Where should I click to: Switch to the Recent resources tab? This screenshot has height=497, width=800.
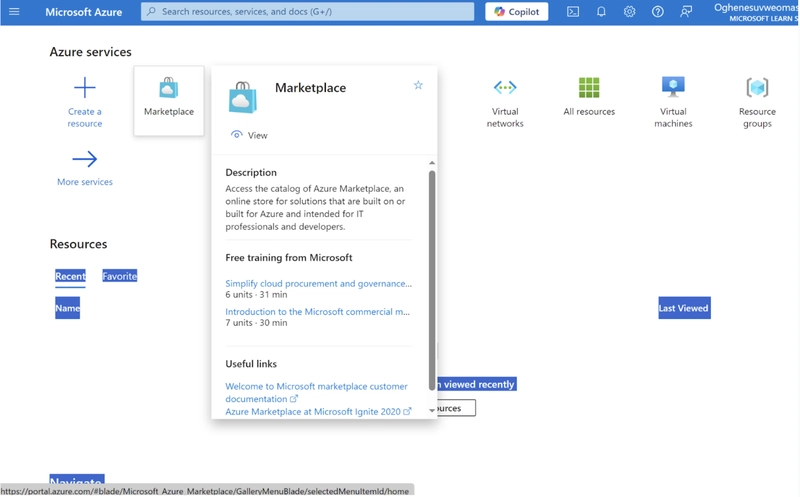pos(70,276)
